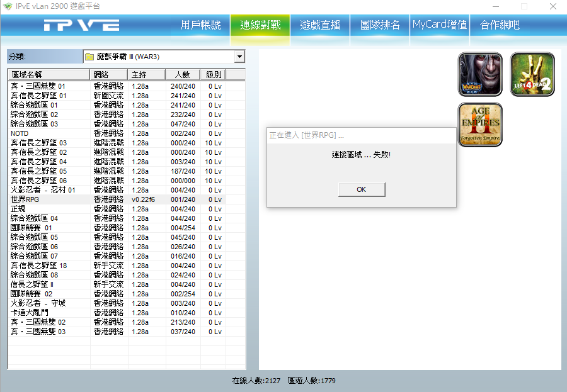
Task: Click the IPvE logo in header
Action: 82,25
